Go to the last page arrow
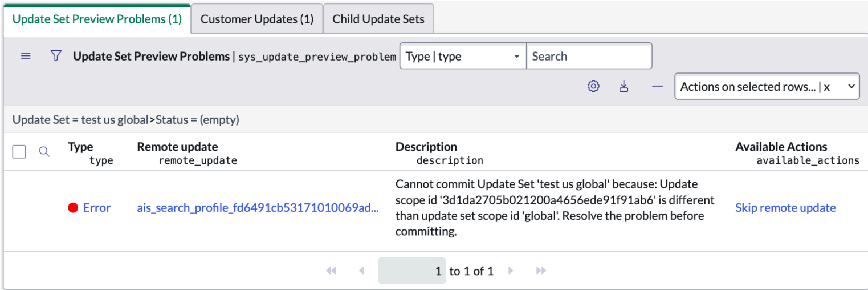 pos(541,271)
